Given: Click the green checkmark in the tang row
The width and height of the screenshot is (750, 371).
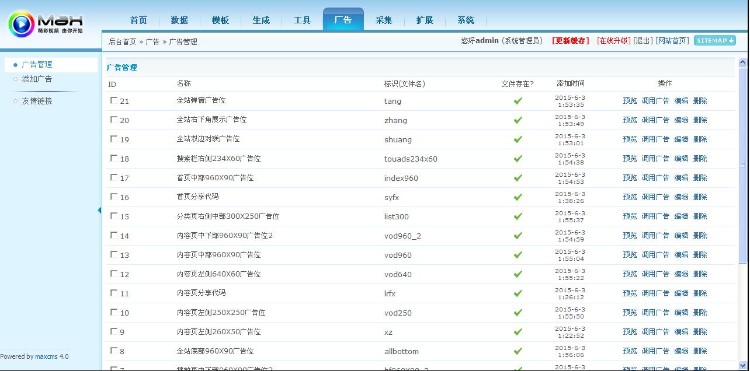Looking at the screenshot, I should [518, 101].
